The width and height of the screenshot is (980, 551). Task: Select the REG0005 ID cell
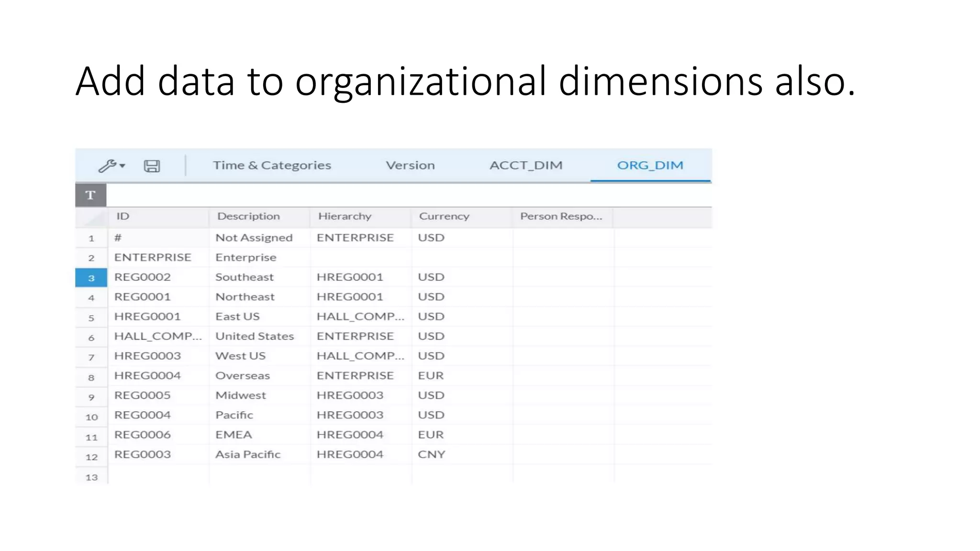click(x=158, y=395)
